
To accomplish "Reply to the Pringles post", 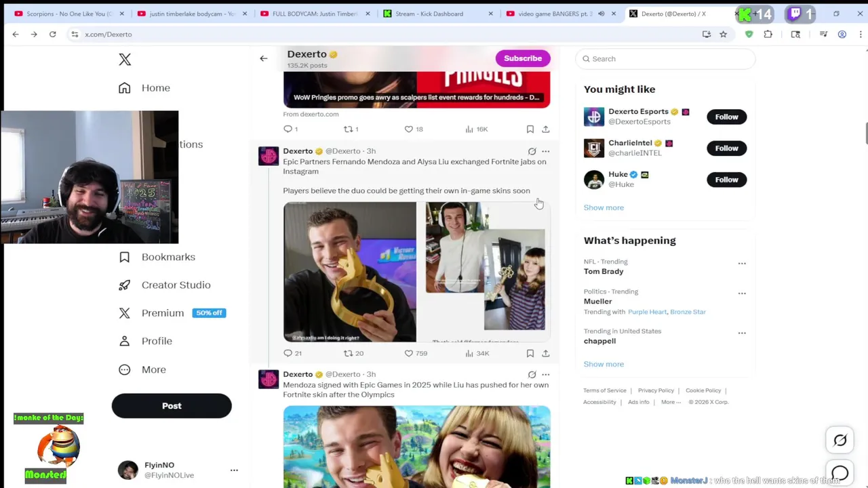I will tap(290, 129).
